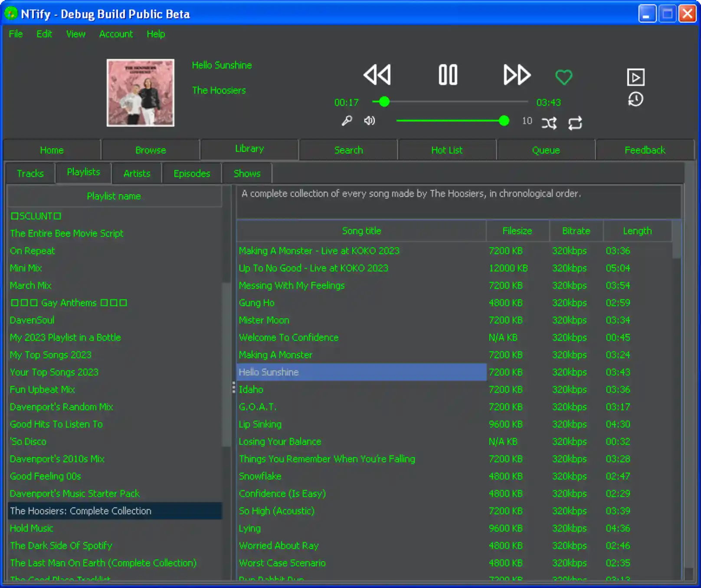
Task: Open the Feedback section
Action: coord(645,150)
